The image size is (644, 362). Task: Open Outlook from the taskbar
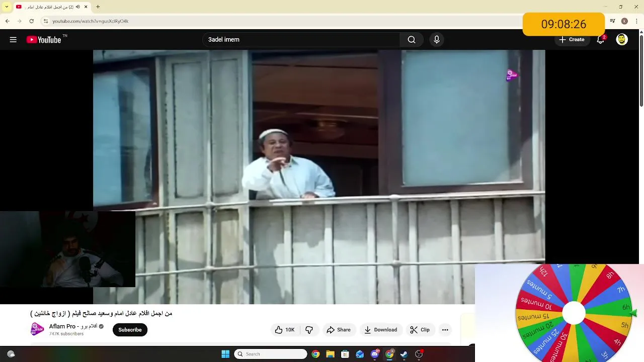[360, 354]
